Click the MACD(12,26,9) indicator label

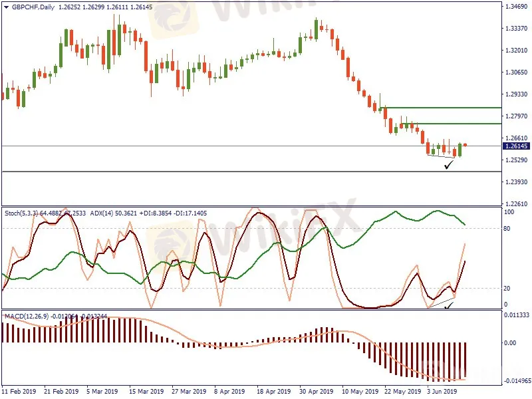(x=27, y=317)
